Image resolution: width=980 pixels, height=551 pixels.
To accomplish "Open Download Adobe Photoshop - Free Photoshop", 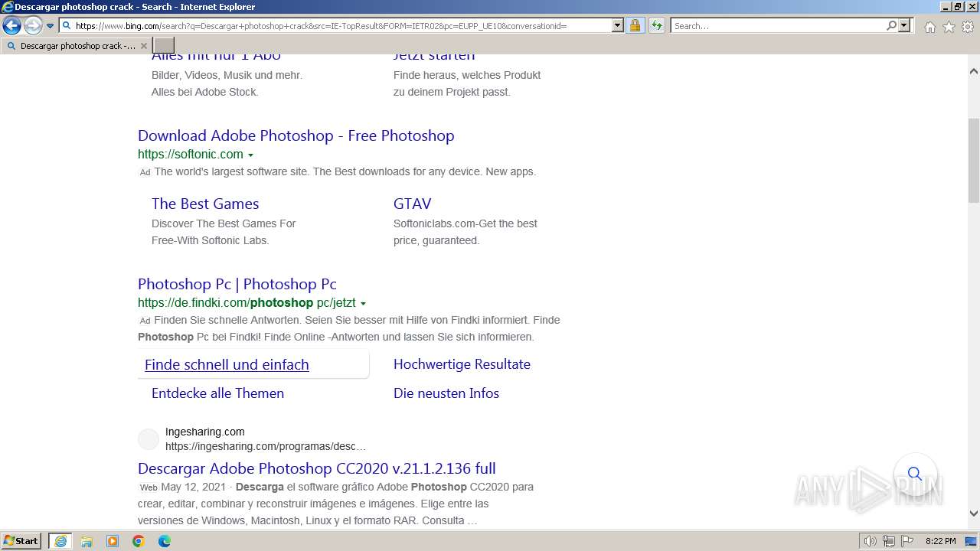I will click(x=296, y=135).
